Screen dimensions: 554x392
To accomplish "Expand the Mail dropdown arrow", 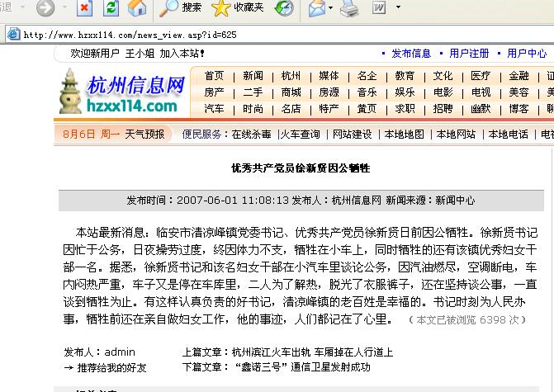I will (330, 7).
